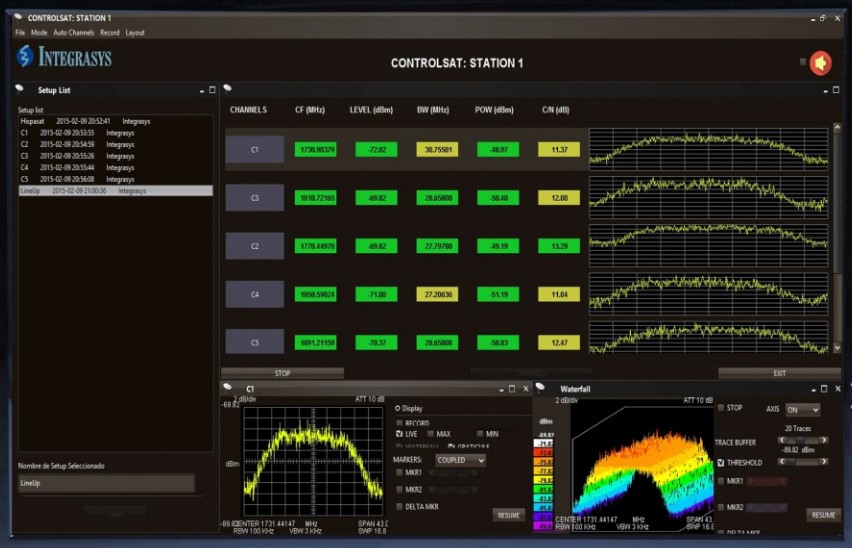This screenshot has width=852, height=548.
Task: Maximize the channels table panel
Action: click(x=836, y=90)
